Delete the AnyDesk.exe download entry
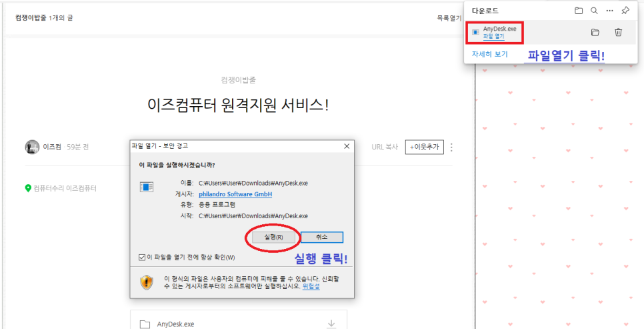The height and width of the screenshot is (329, 644). click(619, 32)
